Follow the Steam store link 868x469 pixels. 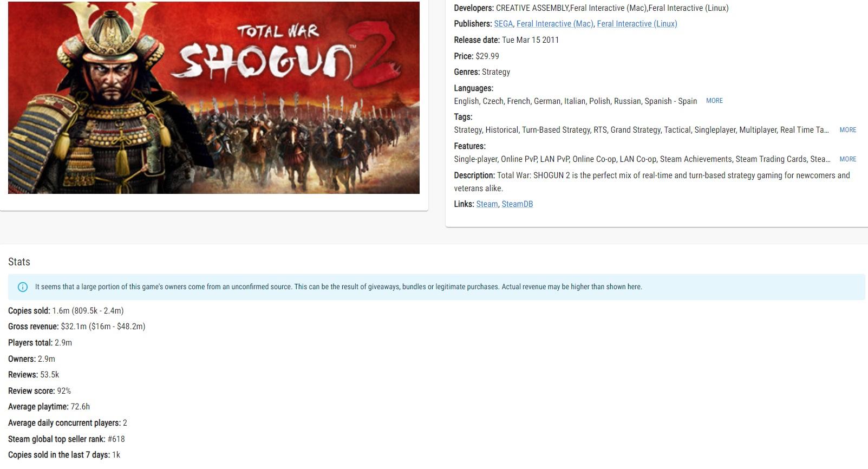tap(487, 204)
